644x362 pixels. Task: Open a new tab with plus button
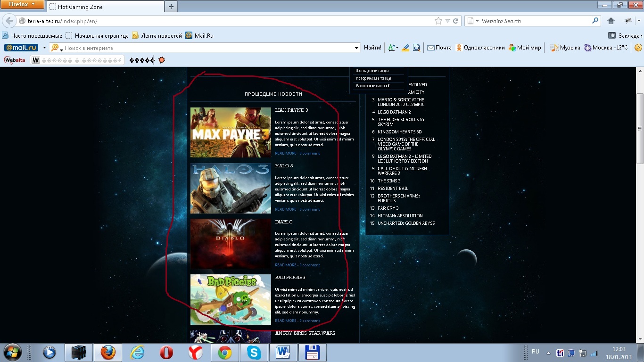[x=171, y=7]
